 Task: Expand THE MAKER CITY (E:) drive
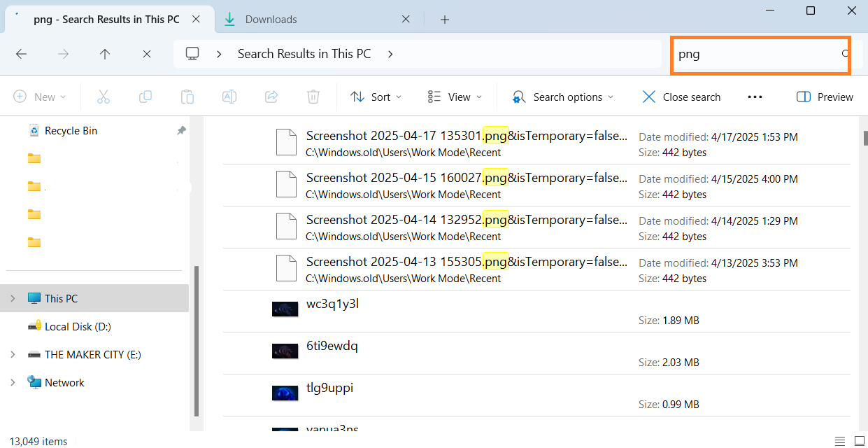(x=13, y=354)
